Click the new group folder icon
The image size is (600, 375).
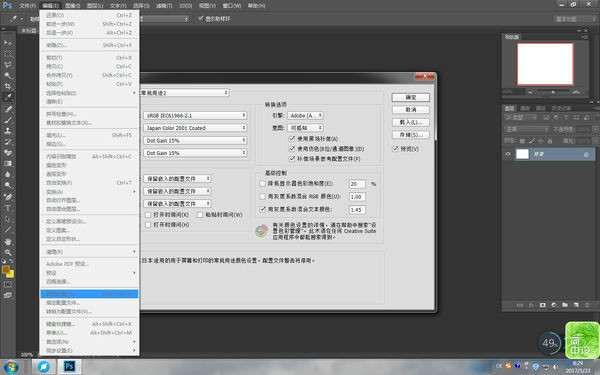tap(565, 305)
